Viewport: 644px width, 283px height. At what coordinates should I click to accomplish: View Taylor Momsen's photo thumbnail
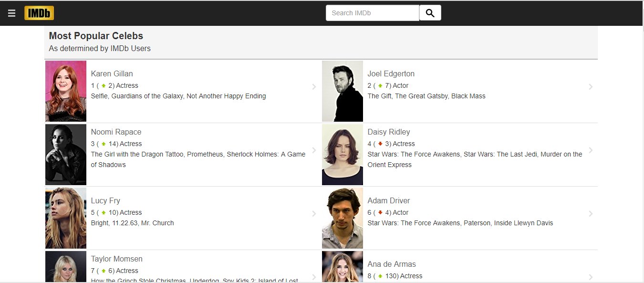(66, 267)
